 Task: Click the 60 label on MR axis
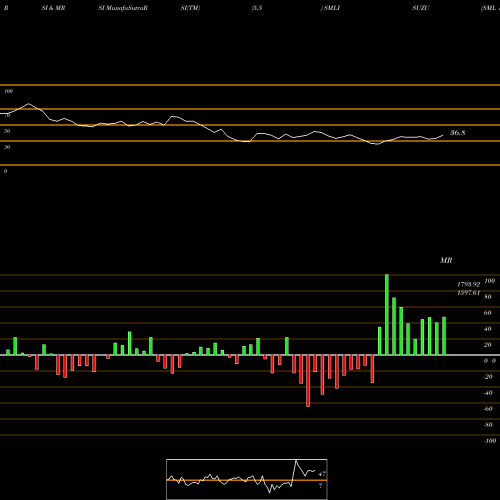(488, 312)
